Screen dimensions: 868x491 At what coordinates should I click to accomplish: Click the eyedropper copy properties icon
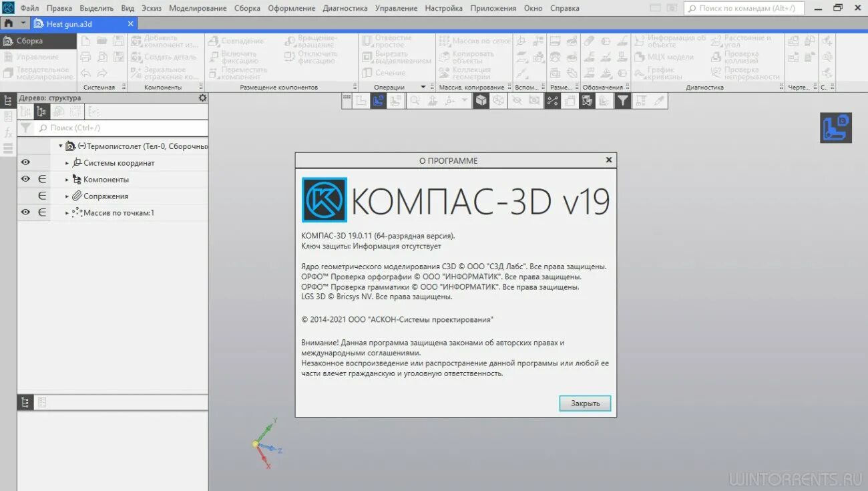point(660,101)
